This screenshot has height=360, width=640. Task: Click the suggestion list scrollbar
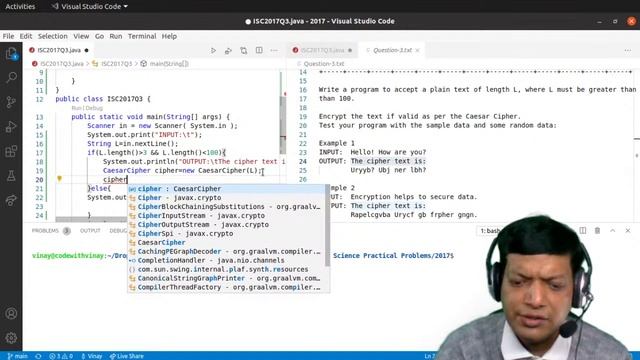point(327,225)
